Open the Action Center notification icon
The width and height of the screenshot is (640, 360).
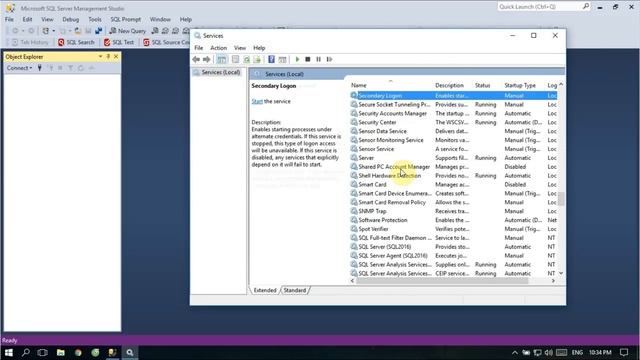click(x=624, y=352)
